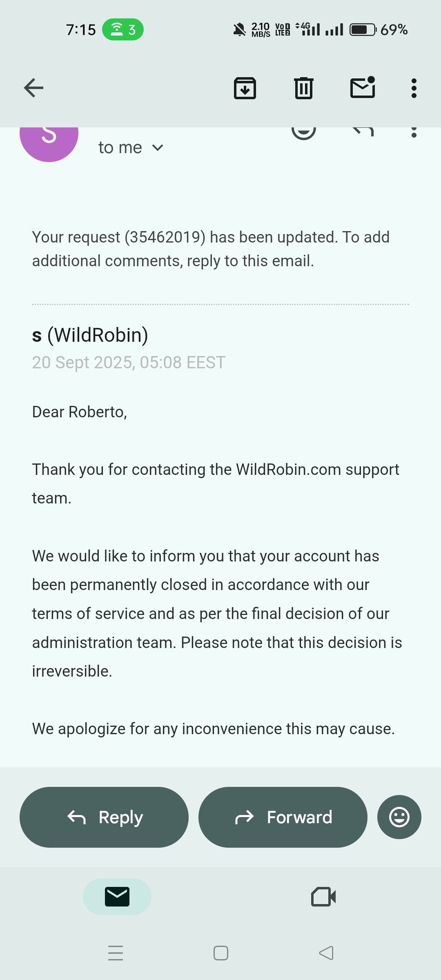The width and height of the screenshot is (441, 980).
Task: Switch to the Mail tab
Action: (x=117, y=897)
